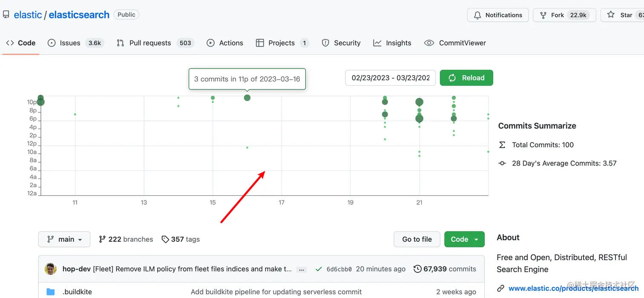Reload the commit chart
This screenshot has width=644, height=298.
click(466, 78)
